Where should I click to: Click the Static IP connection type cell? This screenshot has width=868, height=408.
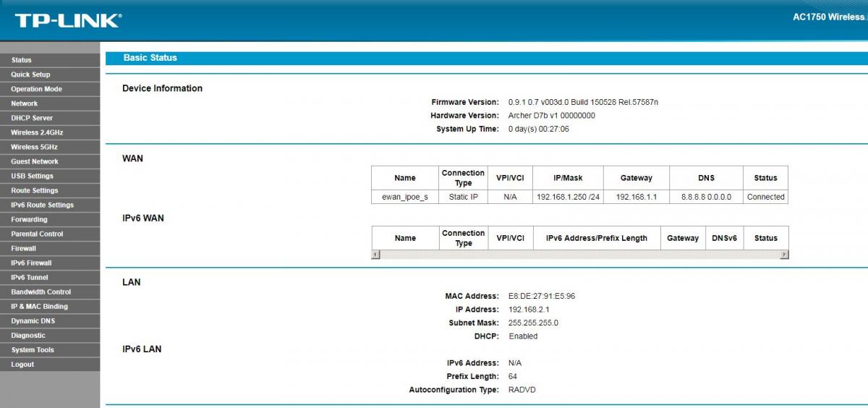point(464,197)
